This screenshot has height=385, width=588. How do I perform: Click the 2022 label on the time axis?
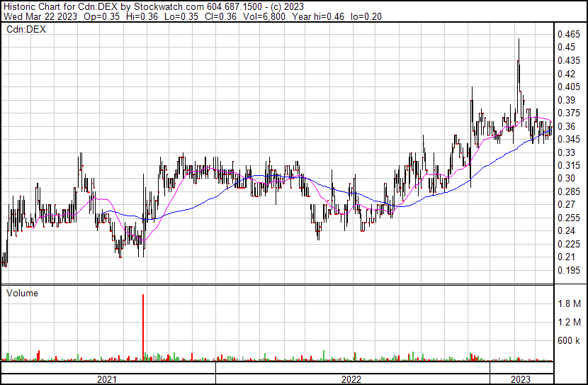[351, 379]
